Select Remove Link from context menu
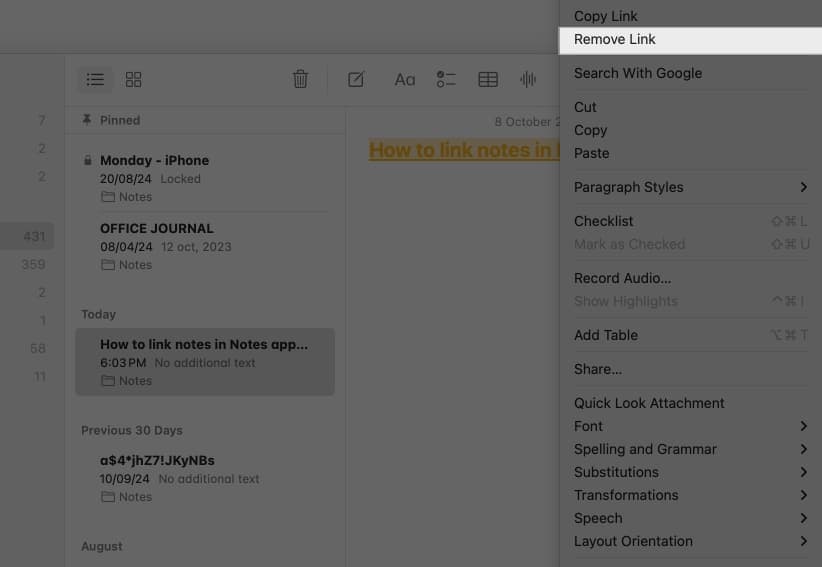Screen dimensions: 822x567 click(x=690, y=40)
